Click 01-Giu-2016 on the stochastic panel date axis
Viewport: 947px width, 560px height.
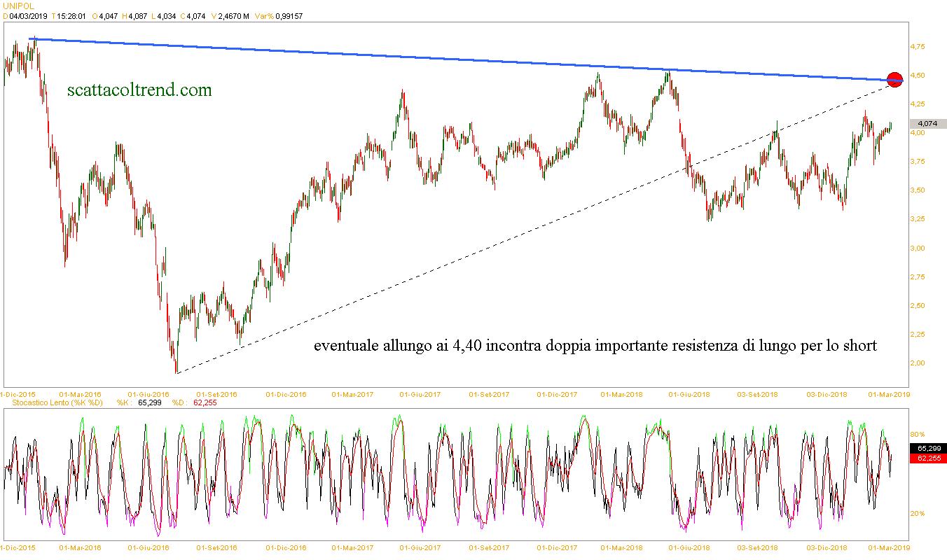pos(148,548)
